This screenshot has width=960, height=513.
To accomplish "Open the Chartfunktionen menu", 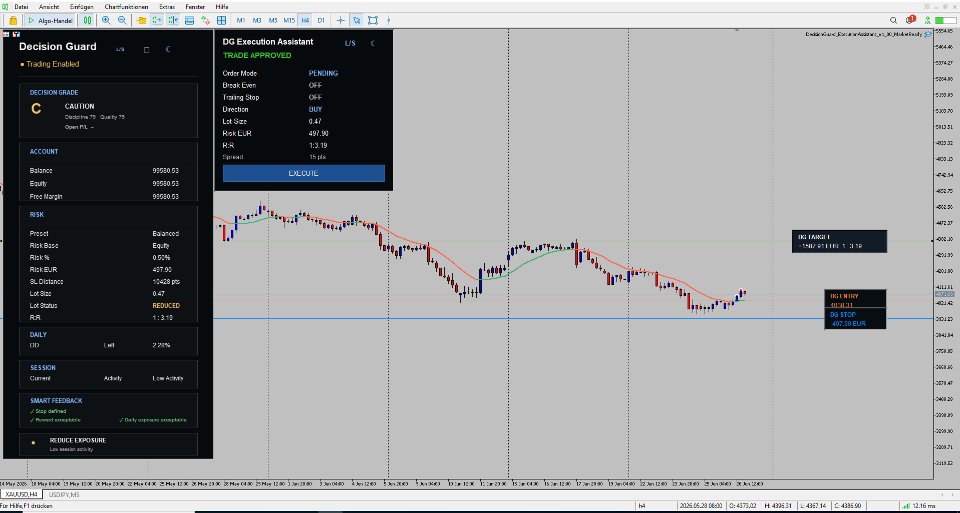I will click(x=126, y=7).
